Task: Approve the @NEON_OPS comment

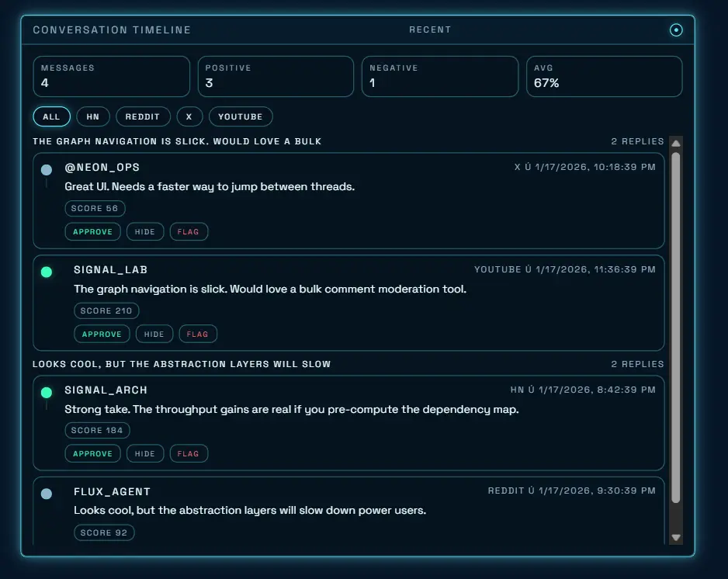Action: coord(93,231)
